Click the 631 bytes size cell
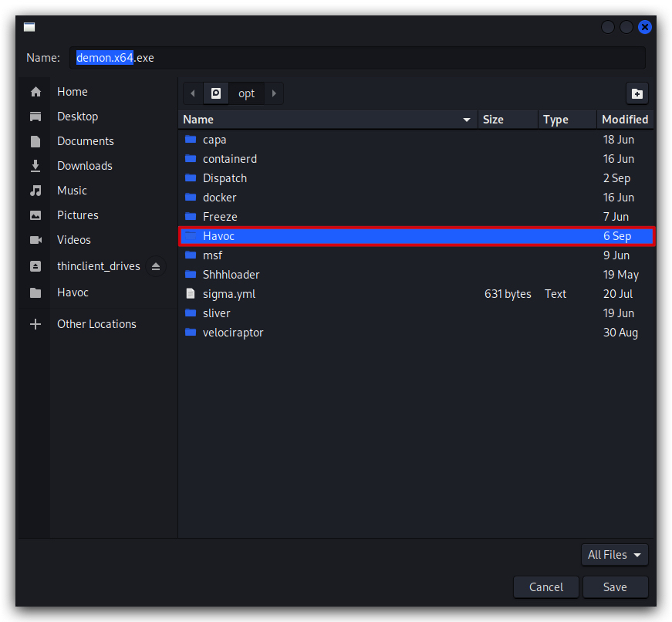This screenshot has height=622, width=672. [x=508, y=294]
